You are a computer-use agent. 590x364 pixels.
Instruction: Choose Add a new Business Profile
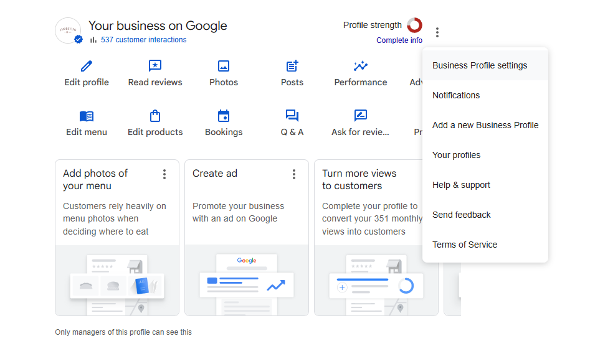(485, 125)
